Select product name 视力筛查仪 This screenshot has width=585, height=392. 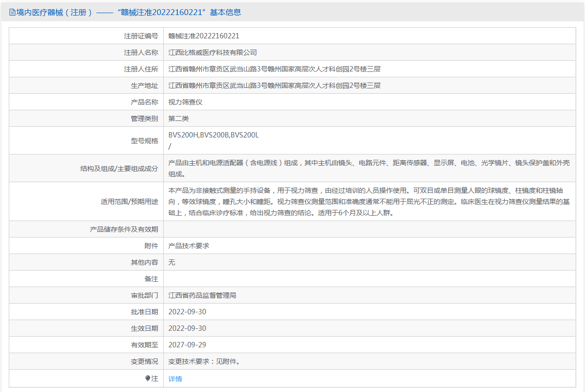click(x=185, y=102)
